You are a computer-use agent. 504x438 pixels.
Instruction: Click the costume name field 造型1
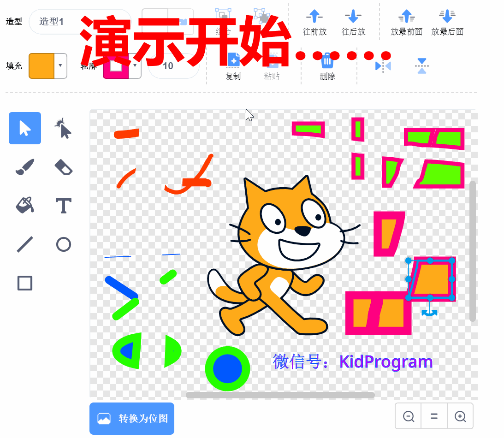pyautogui.click(x=80, y=22)
